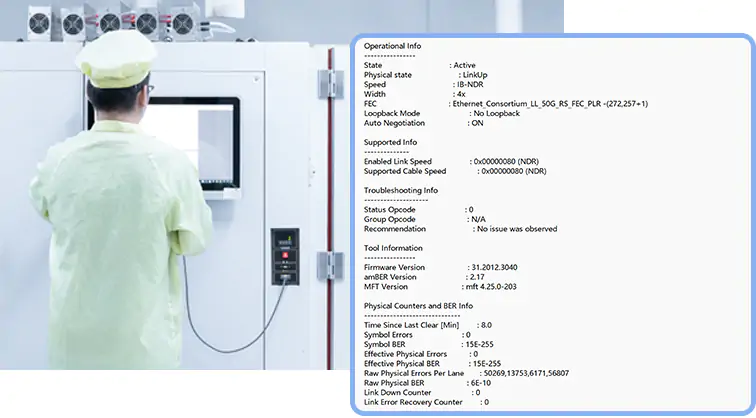Select the Raw Physical BER value '6E-10'
Screen dimensions: 756x418
481,383
